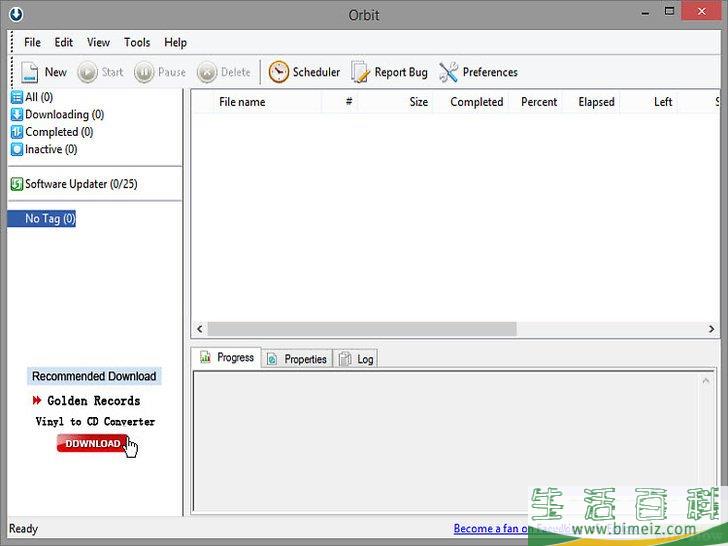This screenshot has height=546, width=728.
Task: Click the Become a fan link
Action: pos(492,528)
